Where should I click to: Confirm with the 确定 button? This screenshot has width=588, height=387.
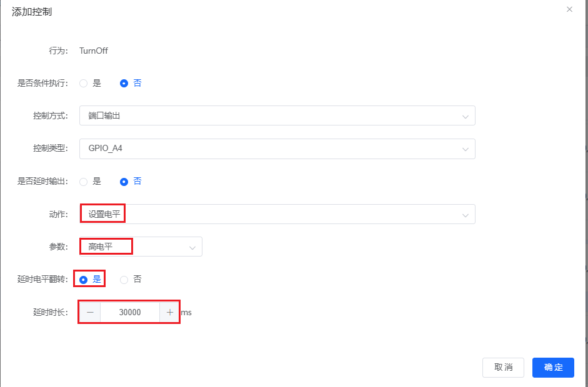553,368
